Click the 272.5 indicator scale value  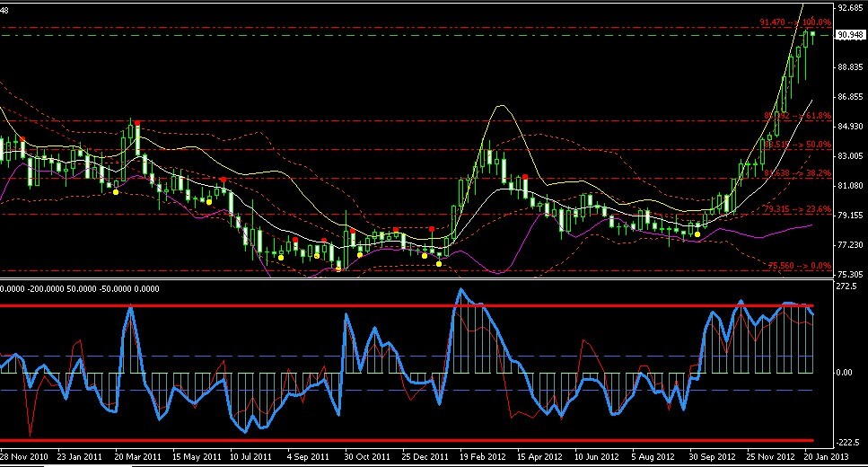[x=847, y=286]
